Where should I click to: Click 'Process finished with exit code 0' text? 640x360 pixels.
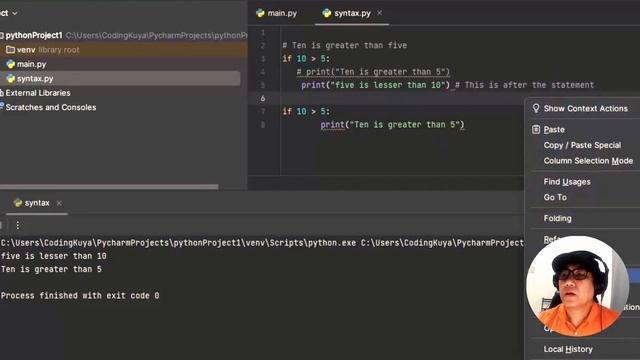80,296
